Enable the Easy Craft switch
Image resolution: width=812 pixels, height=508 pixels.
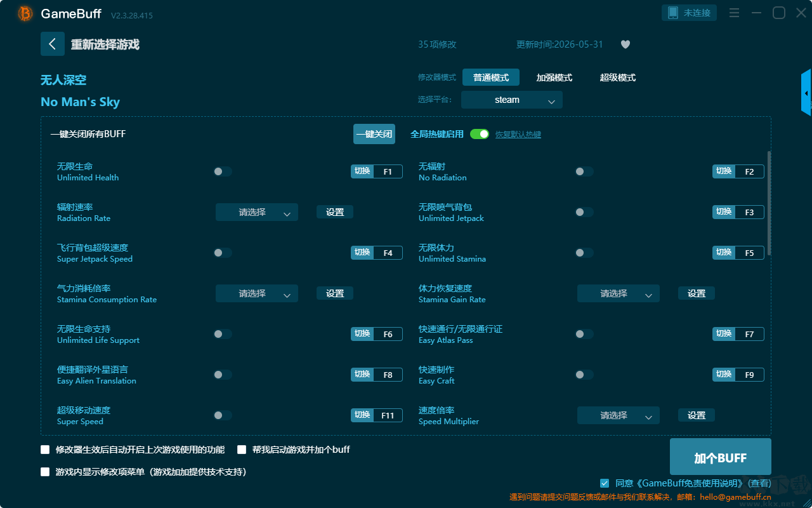[x=584, y=375]
